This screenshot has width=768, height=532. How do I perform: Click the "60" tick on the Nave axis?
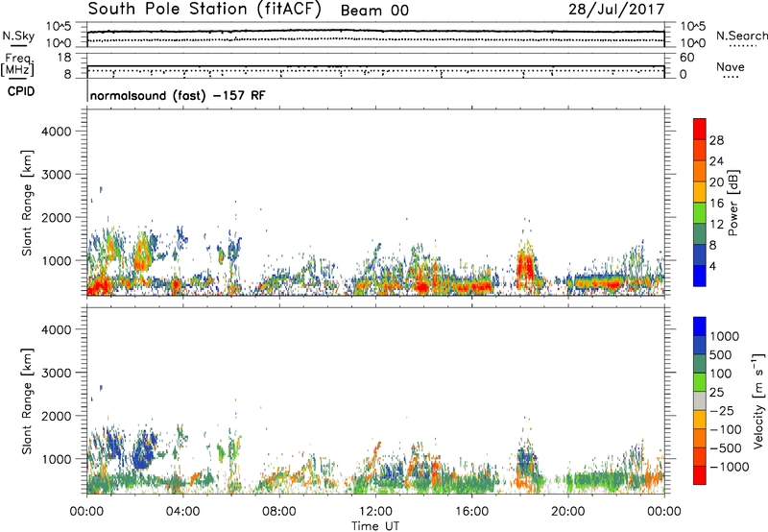coord(686,58)
